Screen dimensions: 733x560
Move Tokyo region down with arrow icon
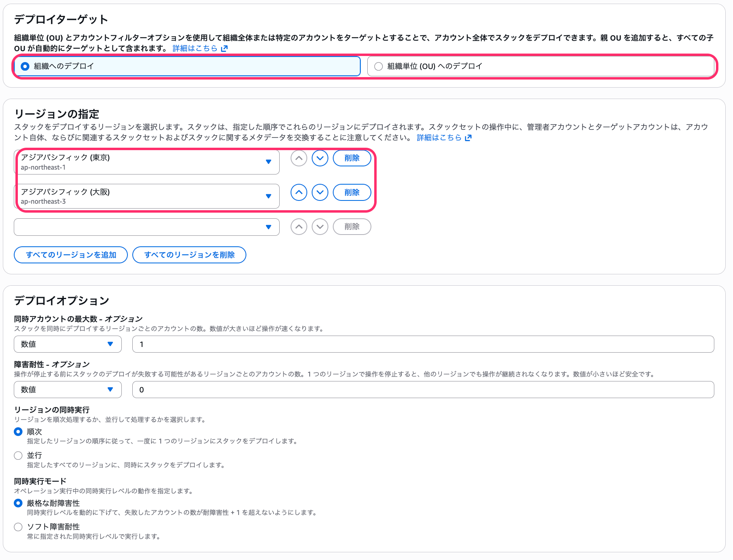click(320, 158)
